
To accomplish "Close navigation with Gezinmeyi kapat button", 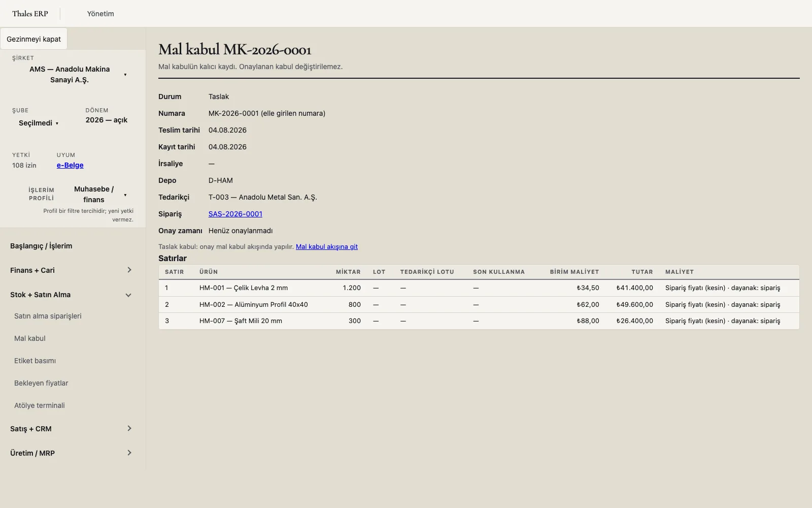I will (x=33, y=39).
